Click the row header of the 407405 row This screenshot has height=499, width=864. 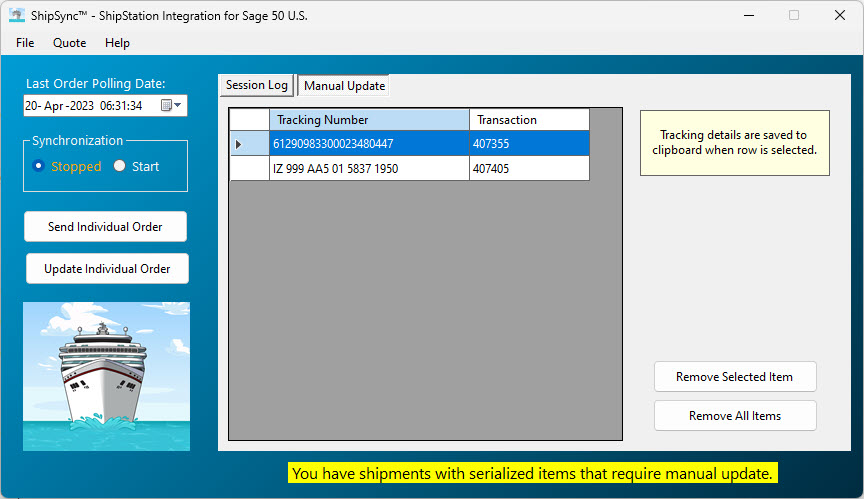point(250,168)
